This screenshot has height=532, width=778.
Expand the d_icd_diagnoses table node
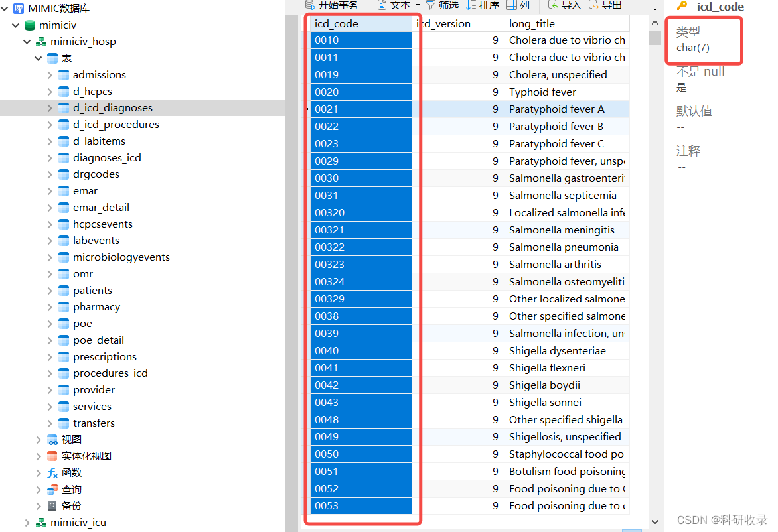pyautogui.click(x=50, y=108)
